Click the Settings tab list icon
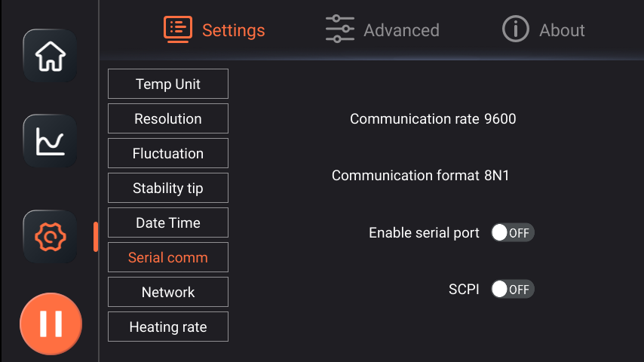This screenshot has height=362, width=644. coord(178,30)
